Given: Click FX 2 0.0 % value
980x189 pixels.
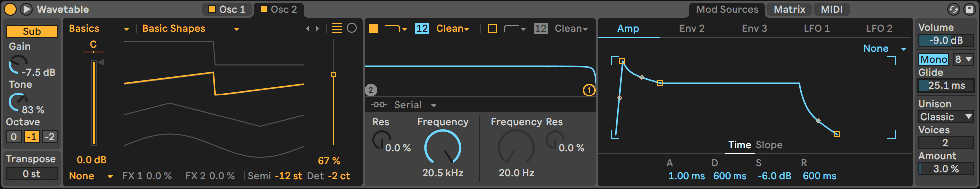Looking at the screenshot, I should [222, 176].
